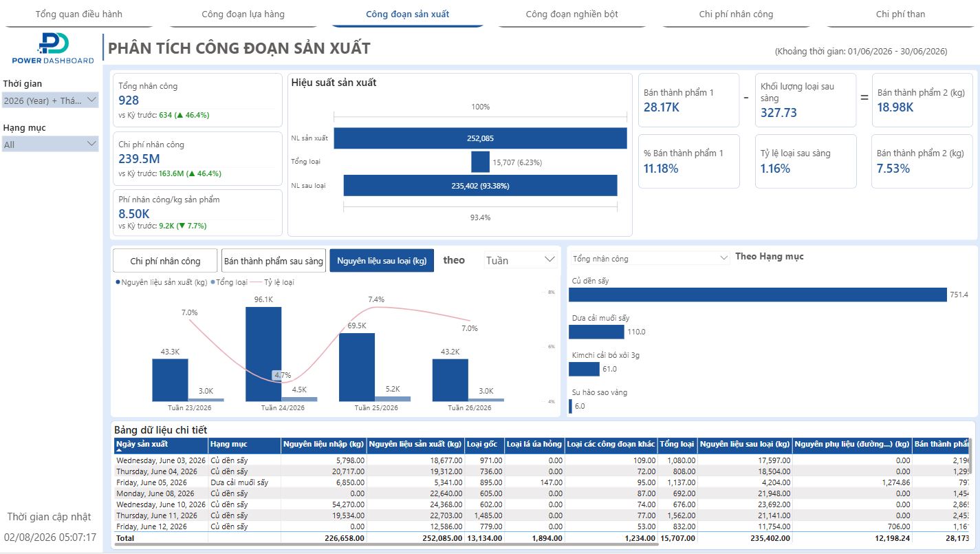Image resolution: width=980 pixels, height=554 pixels.
Task: Click the Tuần 24/2026 96.1K bar
Action: tap(263, 354)
